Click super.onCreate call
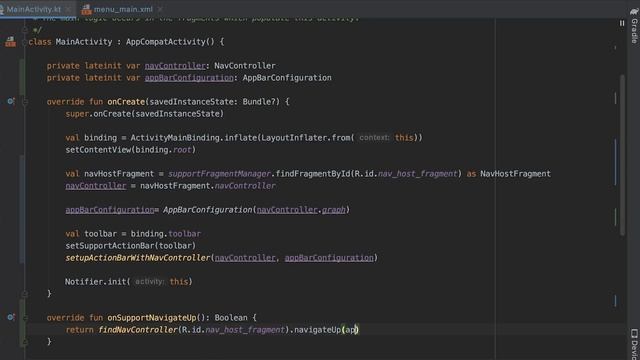The height and width of the screenshot is (360, 640). tap(98, 114)
